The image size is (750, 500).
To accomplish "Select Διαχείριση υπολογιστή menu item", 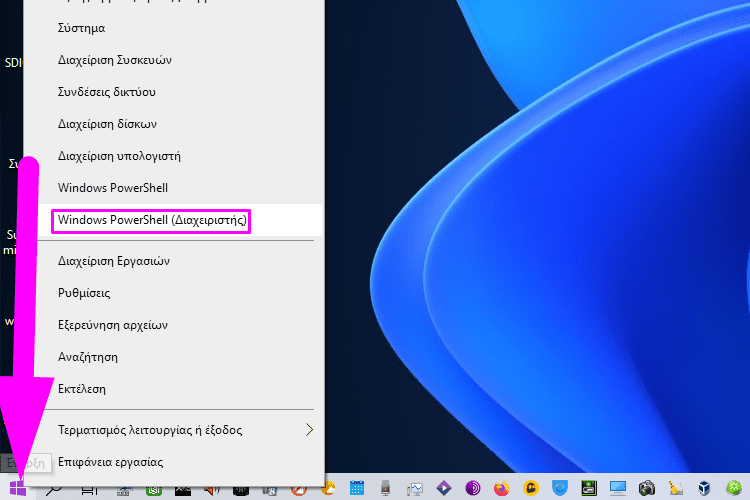I will click(x=174, y=156).
